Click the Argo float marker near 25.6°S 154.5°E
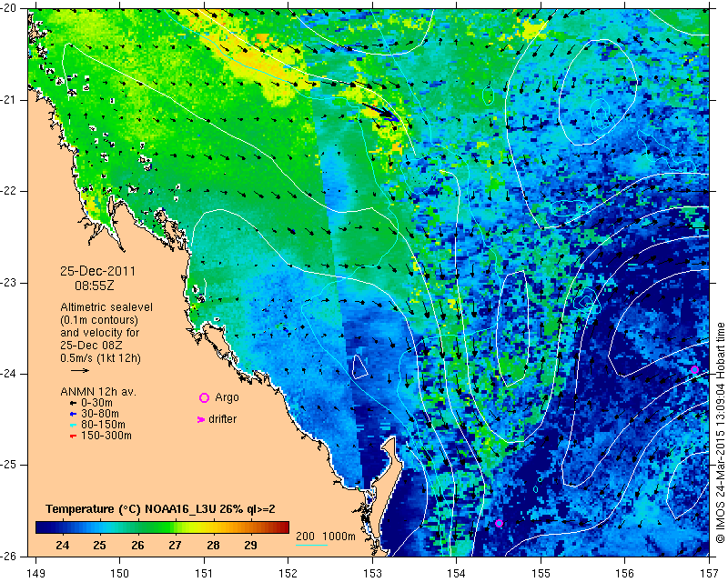Viewport: 728px width, 582px height. click(499, 524)
